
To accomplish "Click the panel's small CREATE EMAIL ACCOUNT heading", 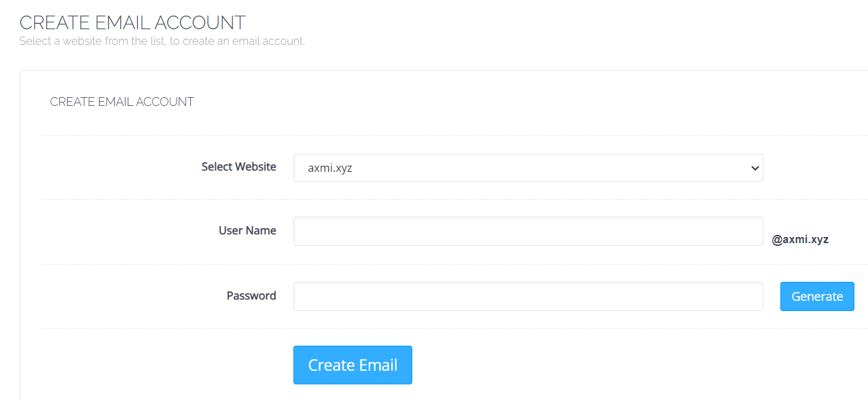I will [x=122, y=102].
